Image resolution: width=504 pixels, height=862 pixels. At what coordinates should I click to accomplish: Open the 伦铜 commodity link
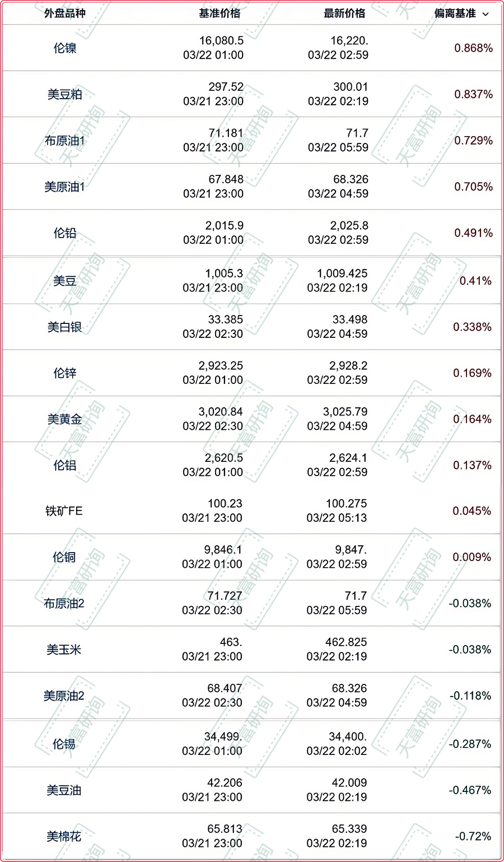(64, 557)
